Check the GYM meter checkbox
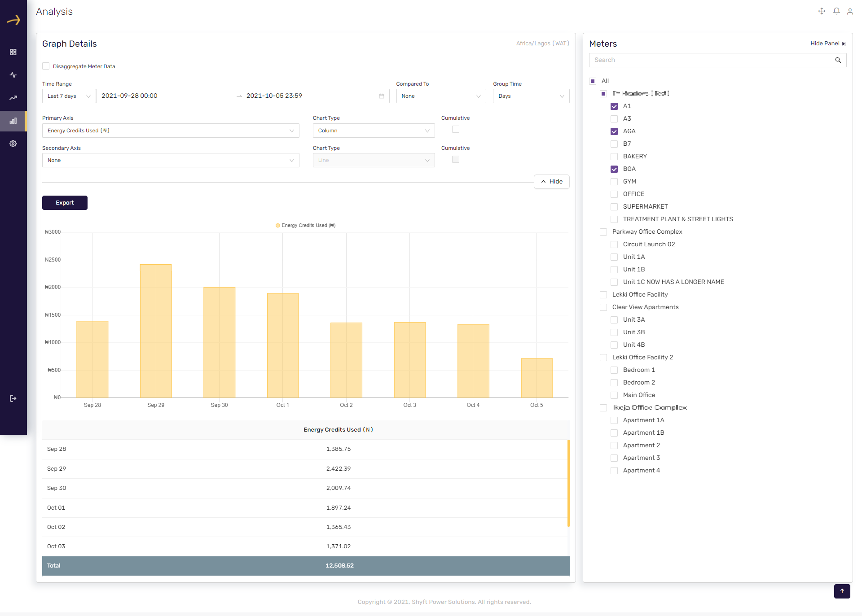 coord(614,182)
